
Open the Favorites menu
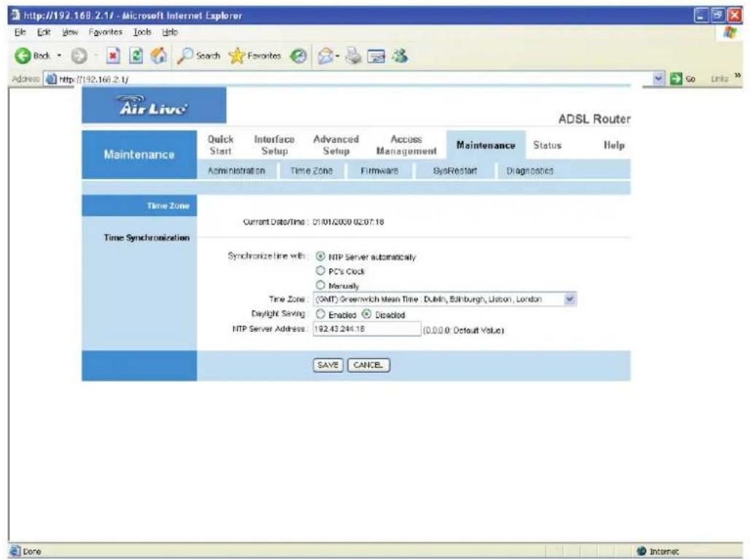106,32
